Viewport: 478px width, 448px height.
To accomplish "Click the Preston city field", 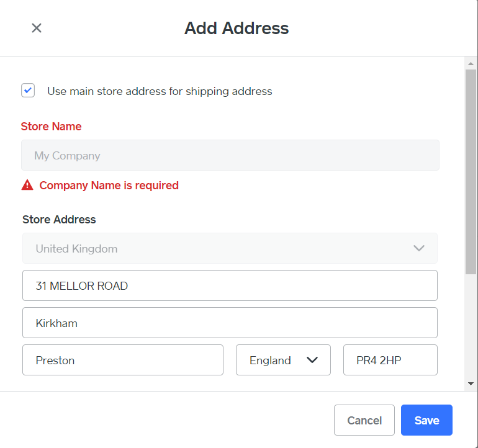I will (x=122, y=360).
